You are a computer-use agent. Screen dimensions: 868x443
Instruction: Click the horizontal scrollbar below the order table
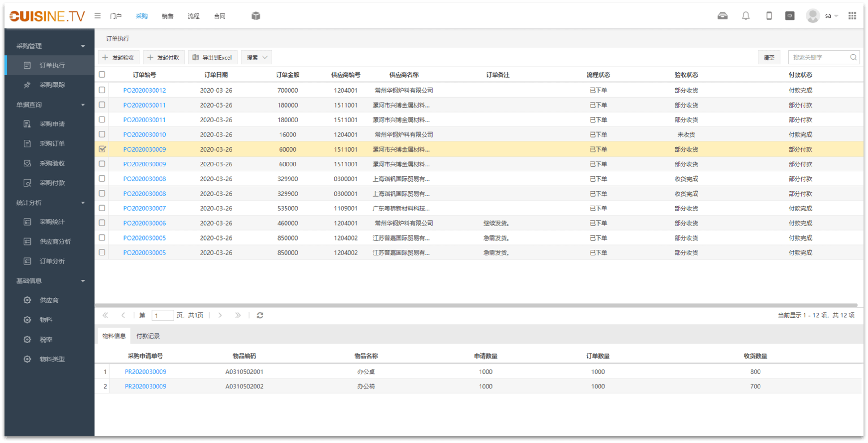(x=476, y=305)
